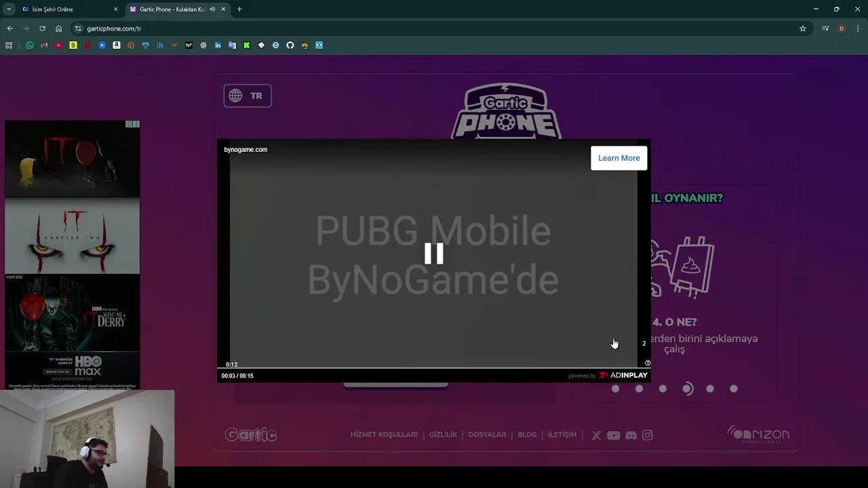This screenshot has height=488, width=868.
Task: Open media controls in browser toolbar
Action: pyautogui.click(x=825, y=28)
